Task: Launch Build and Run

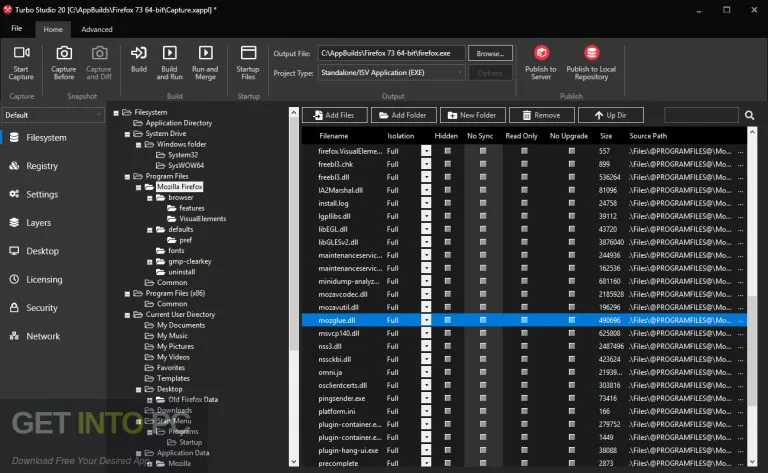Action: pos(169,63)
